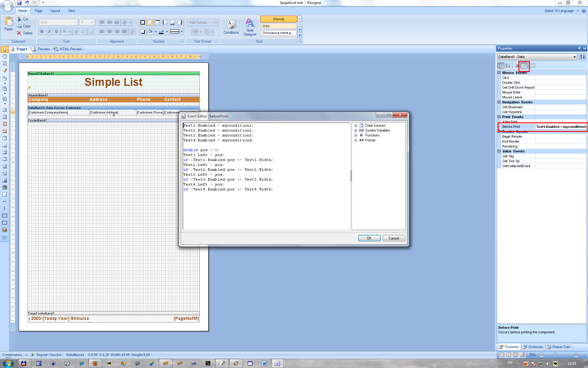Toggle the right border button
The width and height of the screenshot is (588, 368).
pyautogui.click(x=180, y=22)
